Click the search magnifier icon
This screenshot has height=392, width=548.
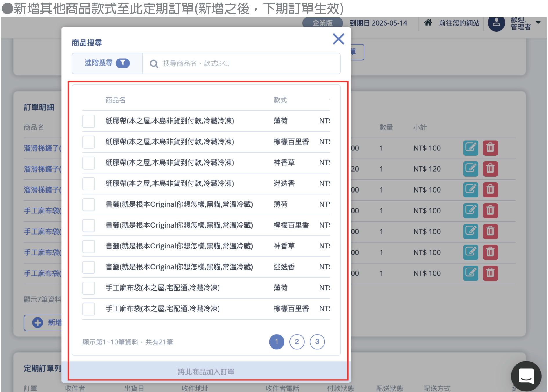[154, 64]
